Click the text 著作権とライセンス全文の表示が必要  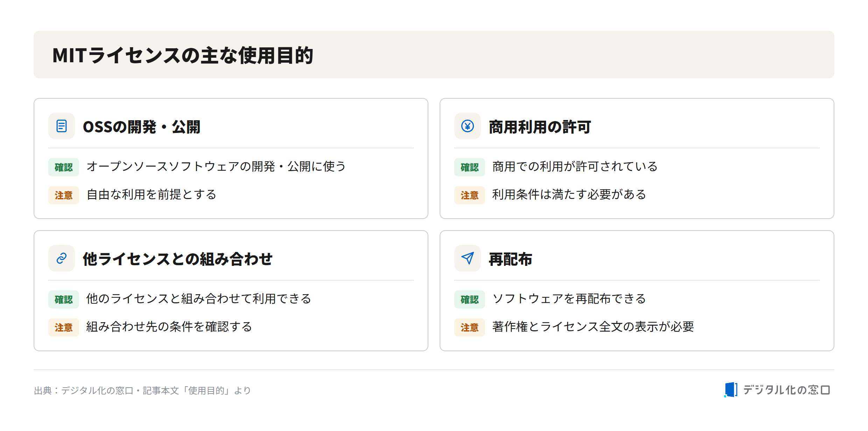coord(593,327)
